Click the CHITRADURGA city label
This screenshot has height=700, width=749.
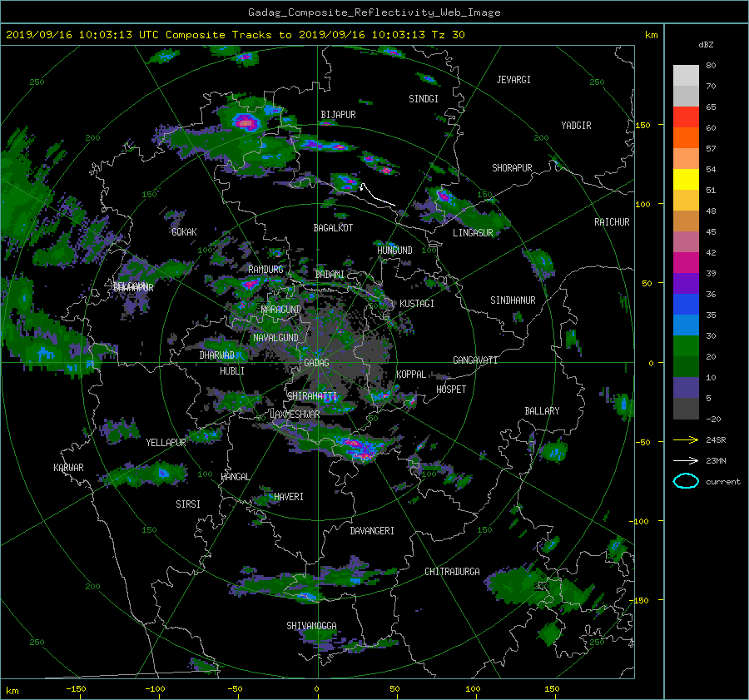[452, 572]
